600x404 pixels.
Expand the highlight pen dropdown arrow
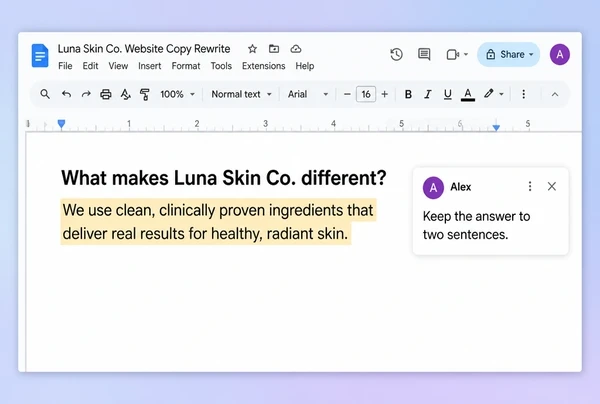tap(501, 94)
